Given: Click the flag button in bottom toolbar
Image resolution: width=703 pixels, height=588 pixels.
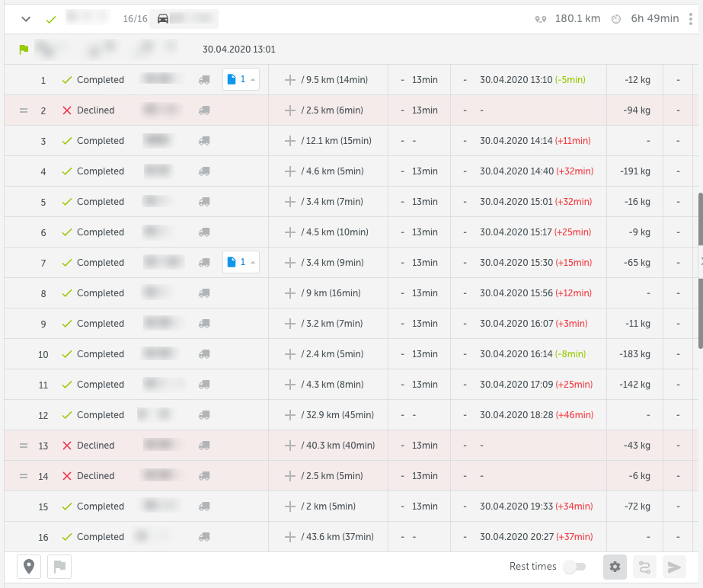Looking at the screenshot, I should [x=59, y=567].
